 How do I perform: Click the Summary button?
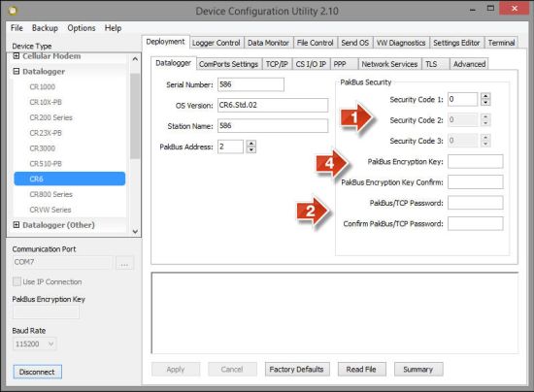(418, 370)
